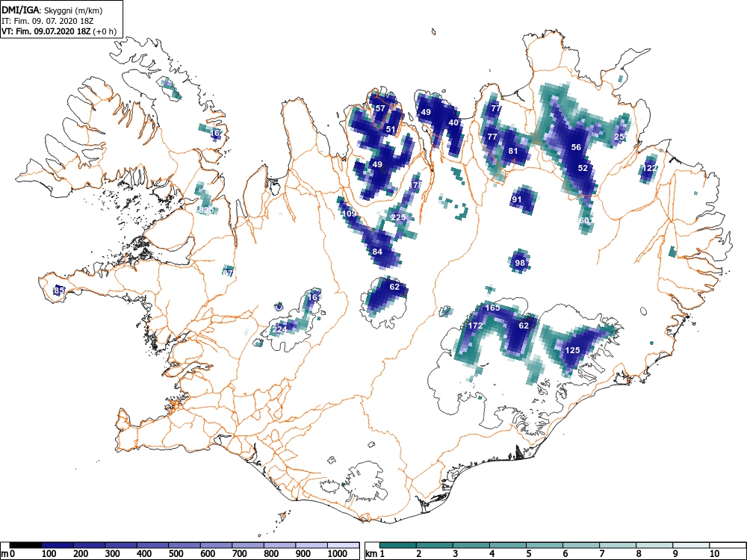747x560 pixels.
Task: Click the '7' label on the kilometre scale
Action: 602,553
